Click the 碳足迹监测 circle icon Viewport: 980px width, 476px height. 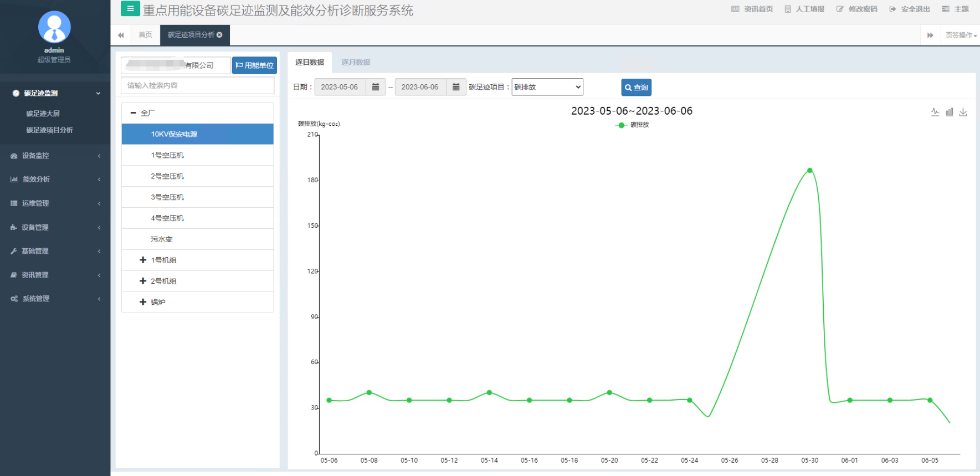(x=16, y=93)
